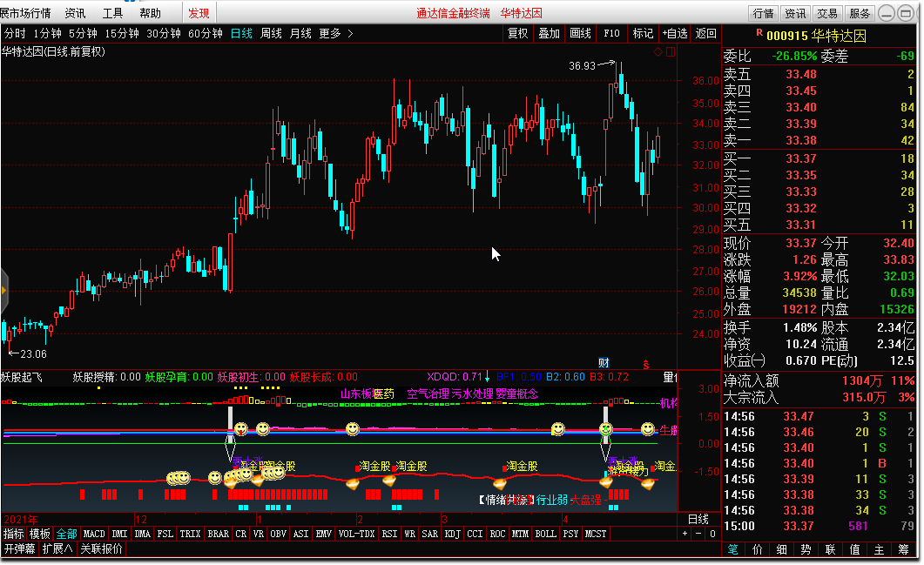Click the 服务 service button
Screen dimensions: 924x565
pyautogui.click(x=860, y=13)
